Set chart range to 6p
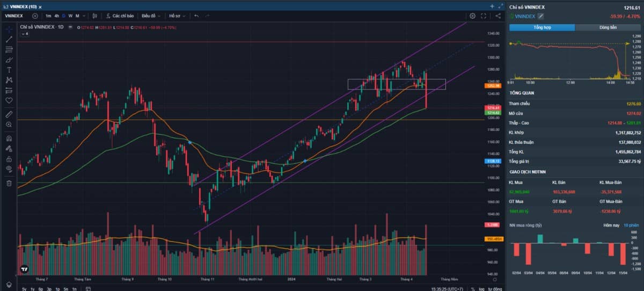644x291 pixels. click(x=41, y=289)
